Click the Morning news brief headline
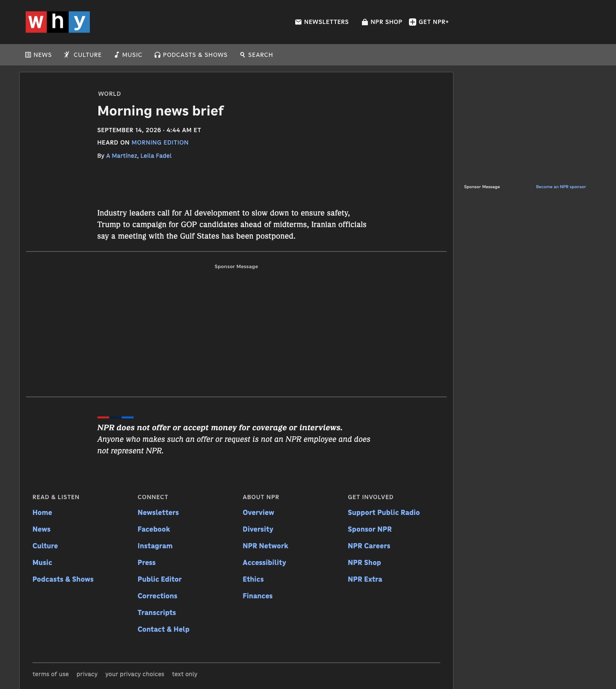 tap(161, 111)
